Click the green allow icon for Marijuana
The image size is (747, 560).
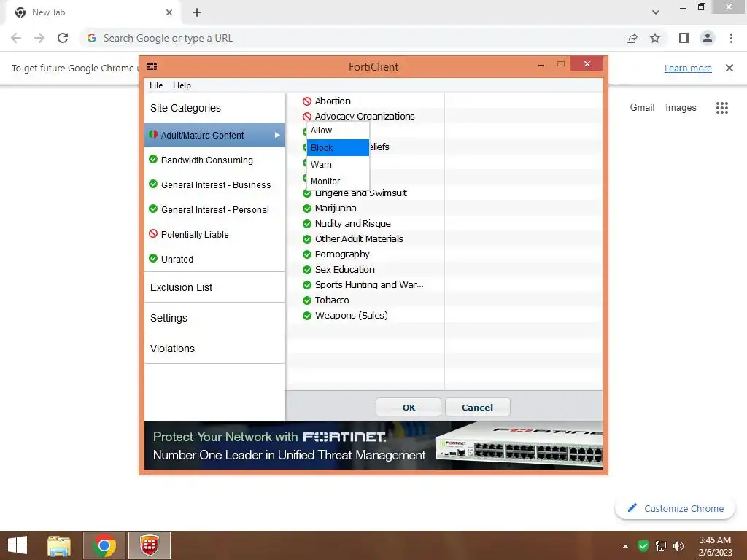(307, 209)
